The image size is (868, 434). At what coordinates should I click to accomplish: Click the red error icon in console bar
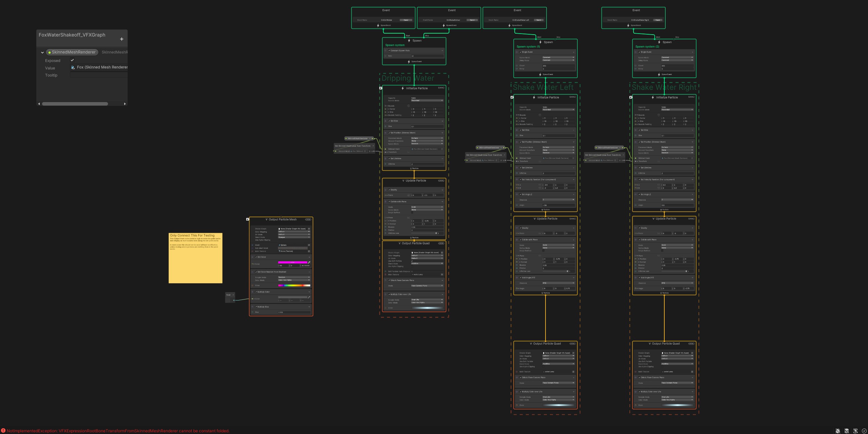click(x=3, y=431)
